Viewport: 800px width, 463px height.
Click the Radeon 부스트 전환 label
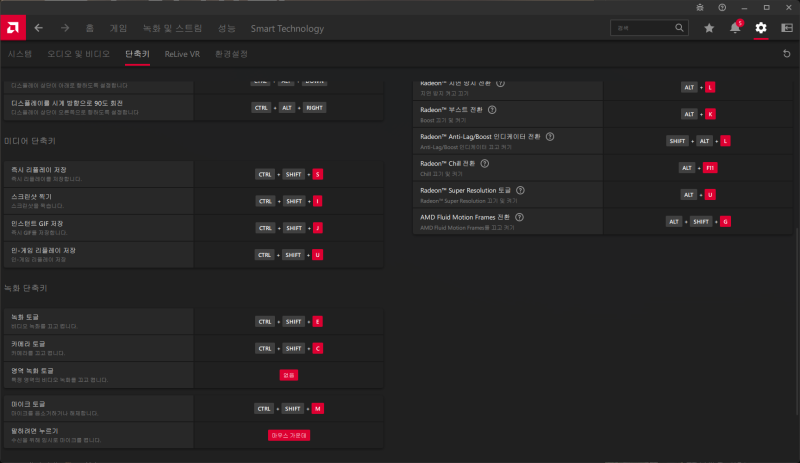click(451, 110)
